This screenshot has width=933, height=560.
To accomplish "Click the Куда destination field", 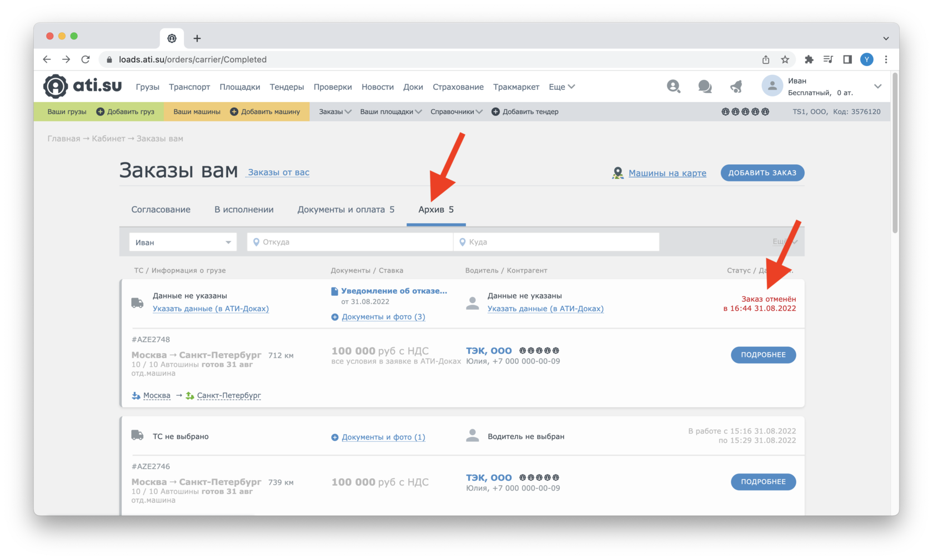I will tap(556, 242).
